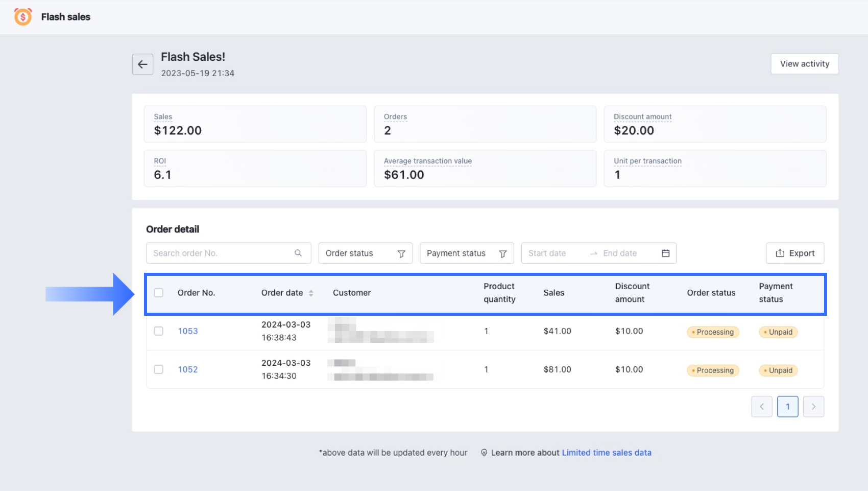This screenshot has width=868, height=491.
Task: Export the order details
Action: click(794, 253)
